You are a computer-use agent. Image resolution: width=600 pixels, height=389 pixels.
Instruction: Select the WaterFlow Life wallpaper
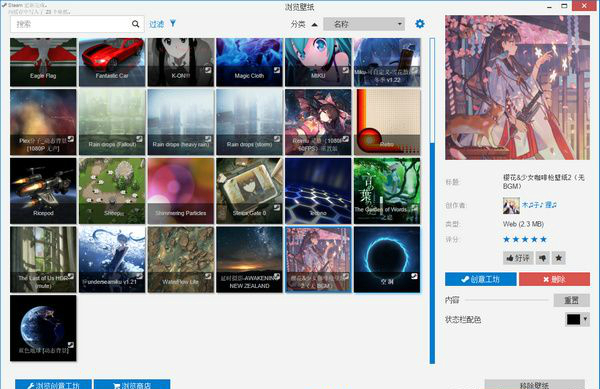click(181, 259)
